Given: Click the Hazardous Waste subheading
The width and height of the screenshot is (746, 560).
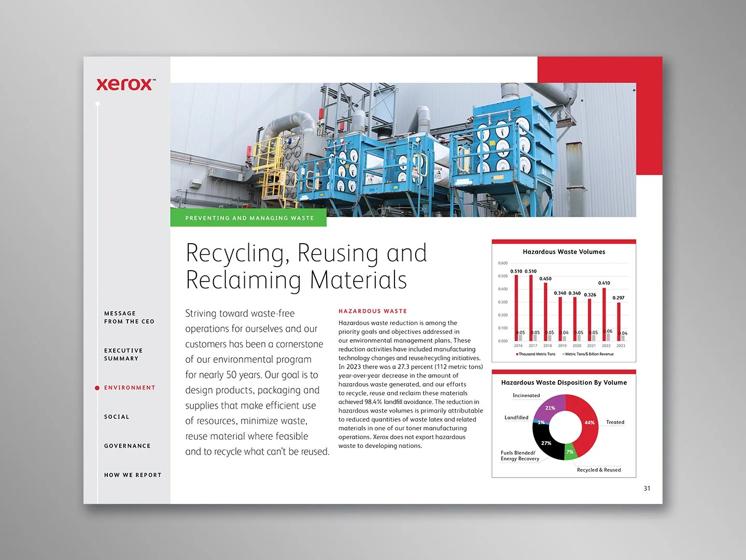Looking at the screenshot, I should (373, 311).
